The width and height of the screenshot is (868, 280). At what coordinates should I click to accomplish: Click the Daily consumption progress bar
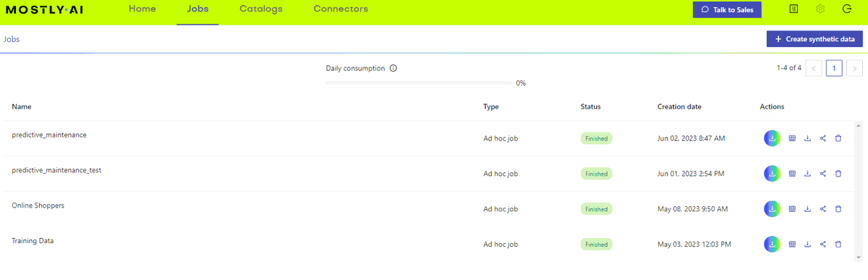(418, 83)
